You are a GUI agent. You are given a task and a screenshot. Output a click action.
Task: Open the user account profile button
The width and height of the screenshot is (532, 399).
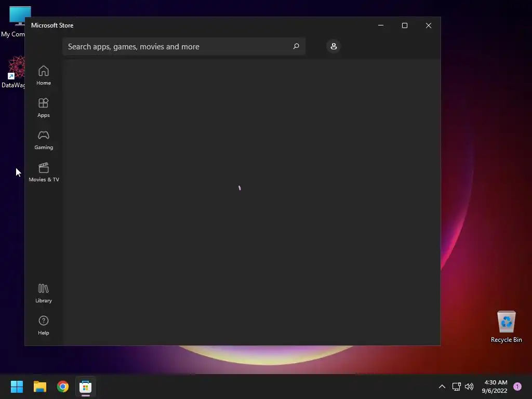pyautogui.click(x=334, y=46)
